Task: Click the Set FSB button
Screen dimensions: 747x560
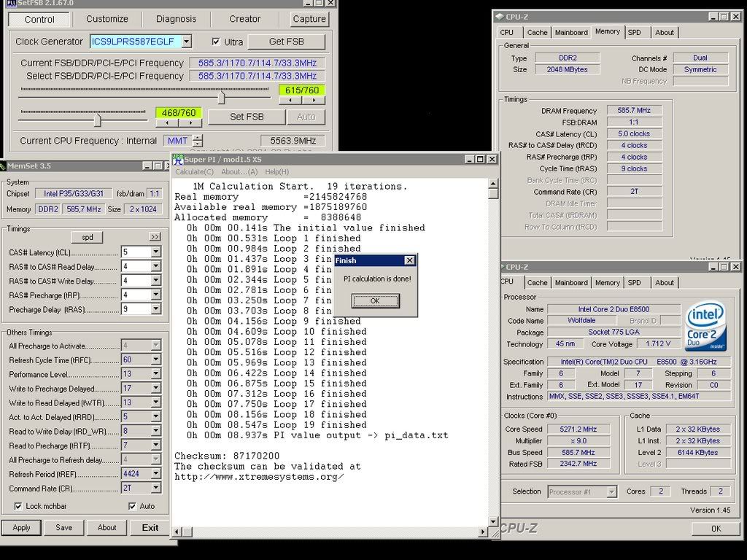Action: tap(247, 117)
